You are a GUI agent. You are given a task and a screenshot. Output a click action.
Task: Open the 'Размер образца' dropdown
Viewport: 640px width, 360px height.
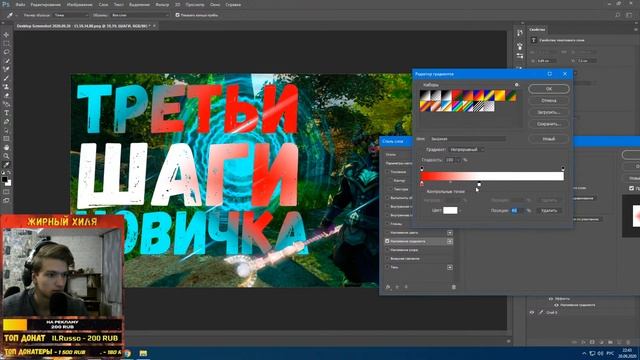pos(71,15)
